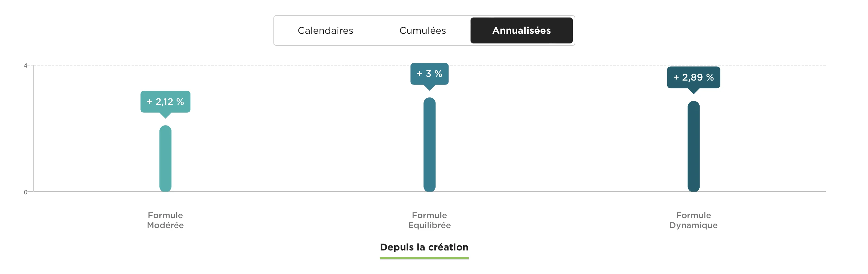This screenshot has height=274, width=868.
Task: Switch to the Cumulées tab
Action: [423, 30]
